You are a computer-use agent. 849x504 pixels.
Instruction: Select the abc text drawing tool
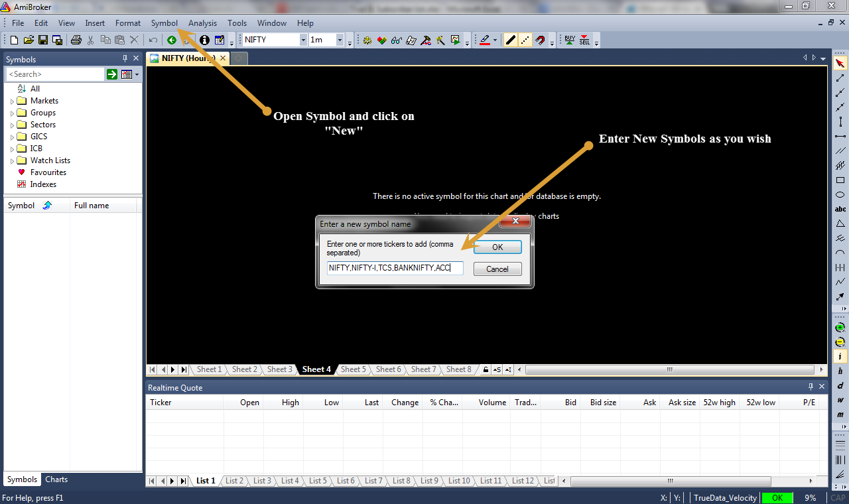(840, 210)
